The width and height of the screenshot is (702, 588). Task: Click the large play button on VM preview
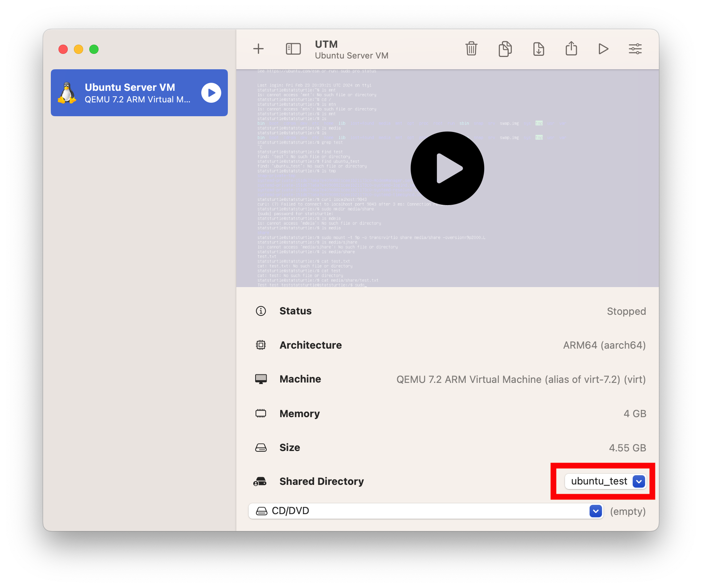447,168
